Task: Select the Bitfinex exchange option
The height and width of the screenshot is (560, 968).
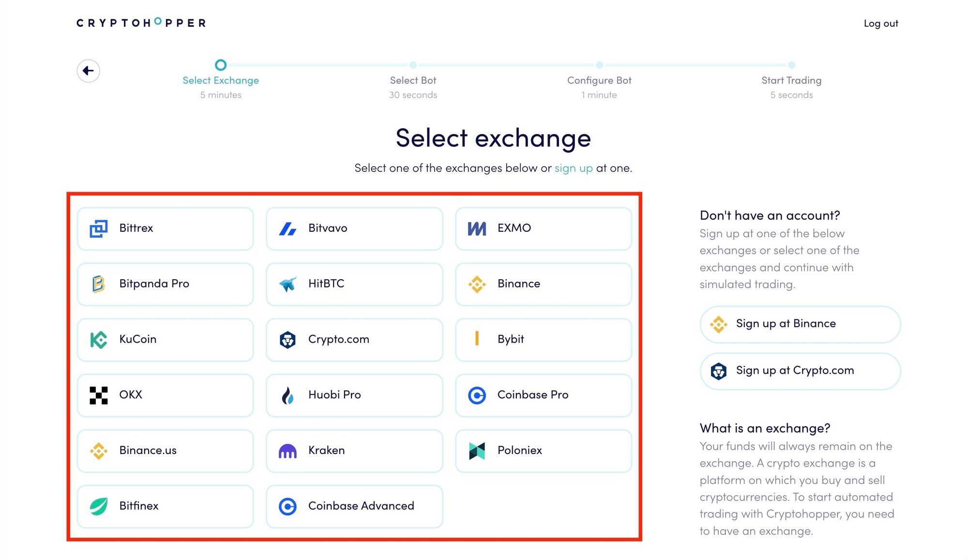Action: 165,505
